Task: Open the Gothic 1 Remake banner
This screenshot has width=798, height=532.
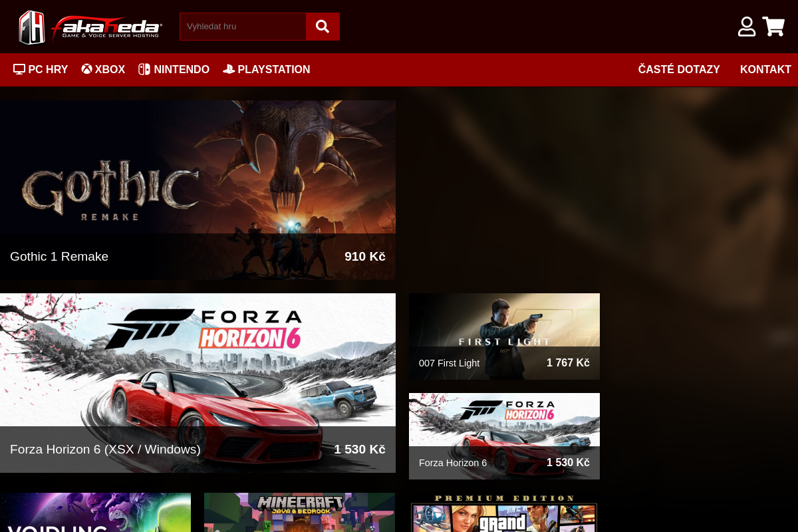Action: 198,190
